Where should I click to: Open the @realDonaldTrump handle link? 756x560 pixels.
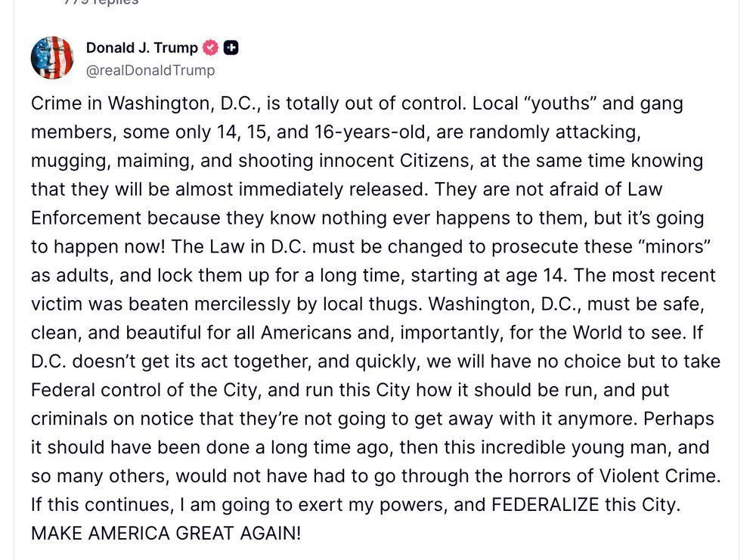150,70
